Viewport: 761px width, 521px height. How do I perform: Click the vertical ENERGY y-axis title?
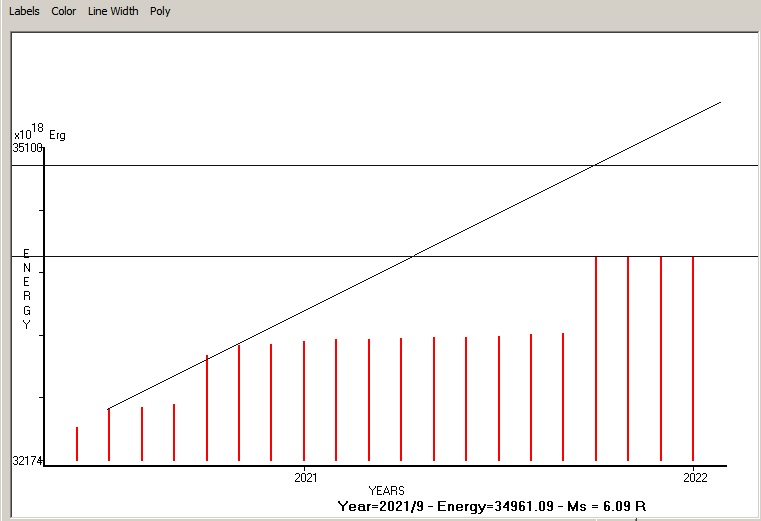click(x=27, y=290)
